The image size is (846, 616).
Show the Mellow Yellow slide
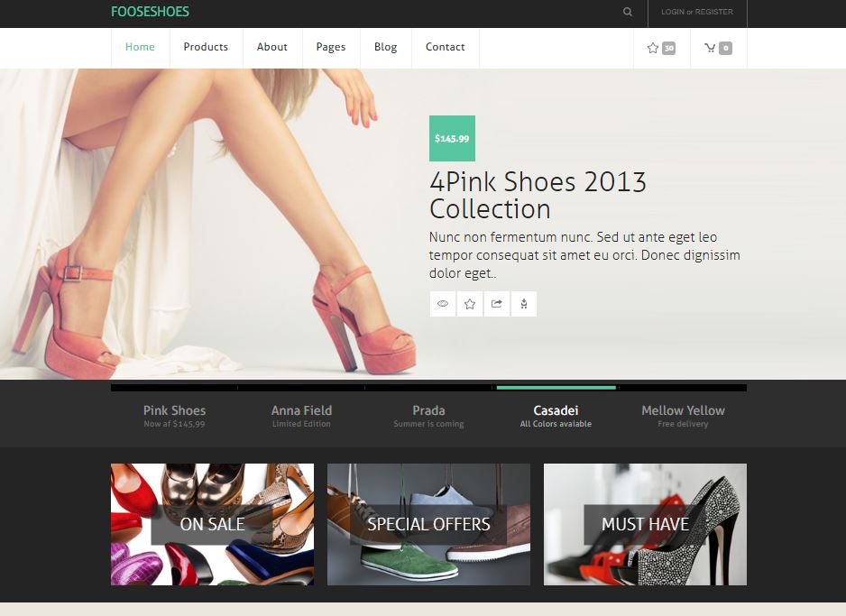point(683,416)
